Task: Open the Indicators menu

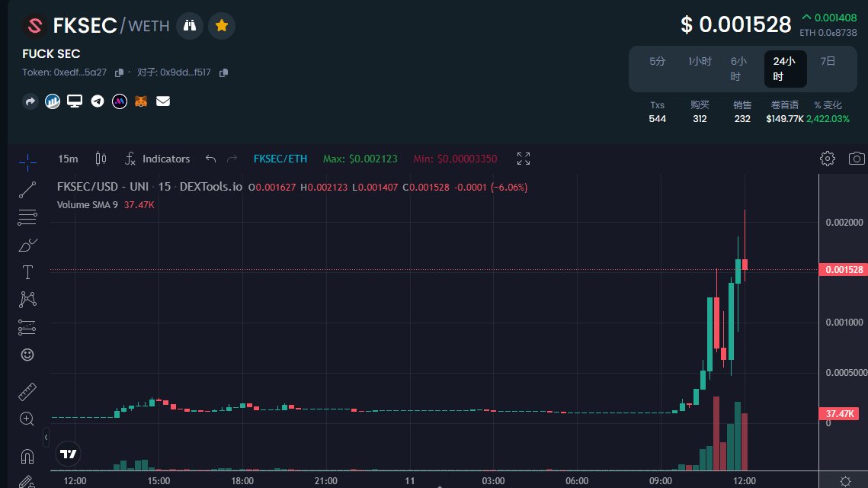Action: point(158,159)
